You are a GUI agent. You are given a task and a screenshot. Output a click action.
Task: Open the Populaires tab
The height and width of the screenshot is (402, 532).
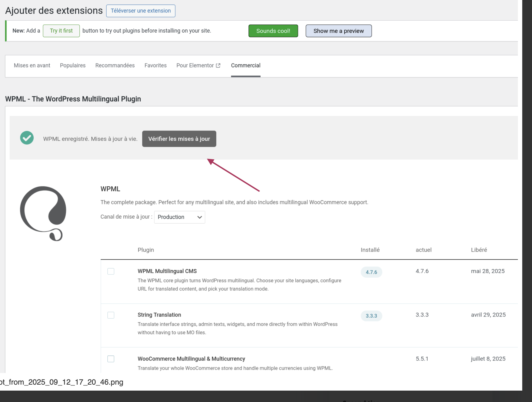coord(73,65)
